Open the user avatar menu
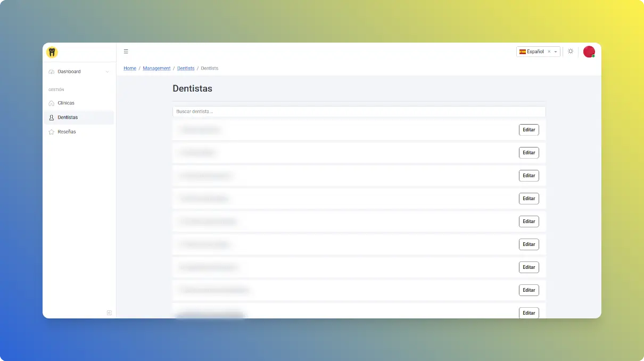The width and height of the screenshot is (644, 361). pos(589,52)
